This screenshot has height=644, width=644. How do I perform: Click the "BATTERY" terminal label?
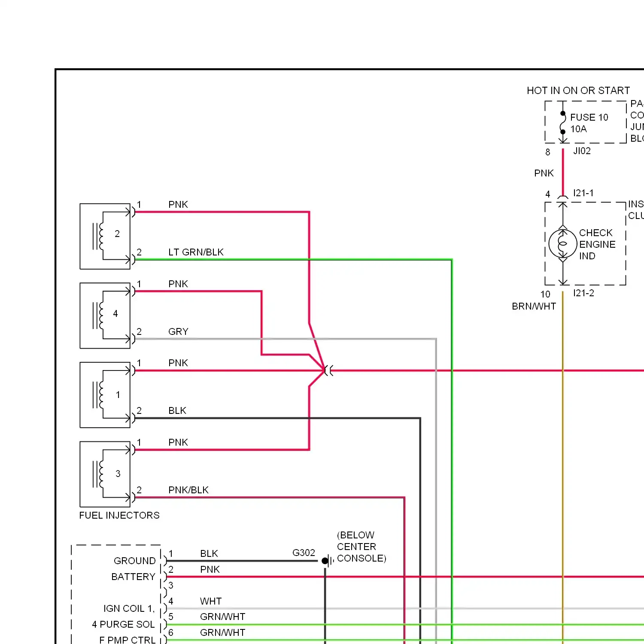[x=133, y=577]
